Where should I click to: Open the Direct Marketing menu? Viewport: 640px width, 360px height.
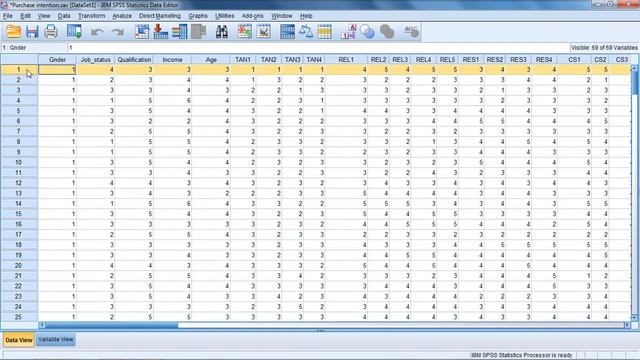tap(160, 16)
